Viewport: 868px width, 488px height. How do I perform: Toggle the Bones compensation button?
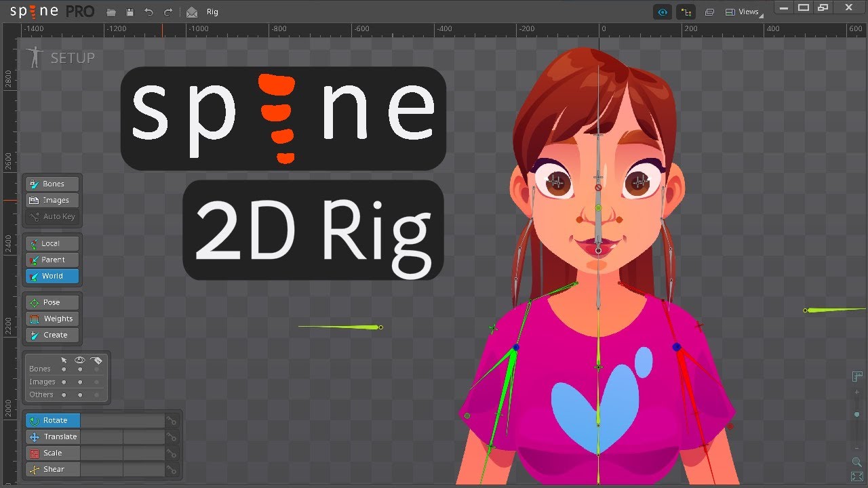point(53,184)
